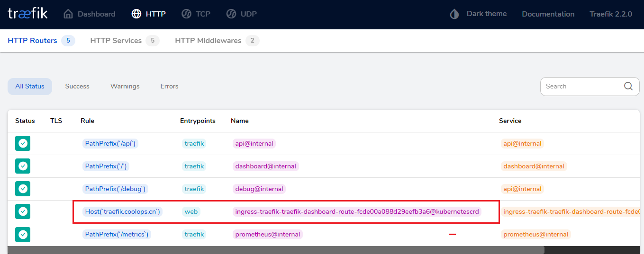Click success status icon for api@internal router

23,143
